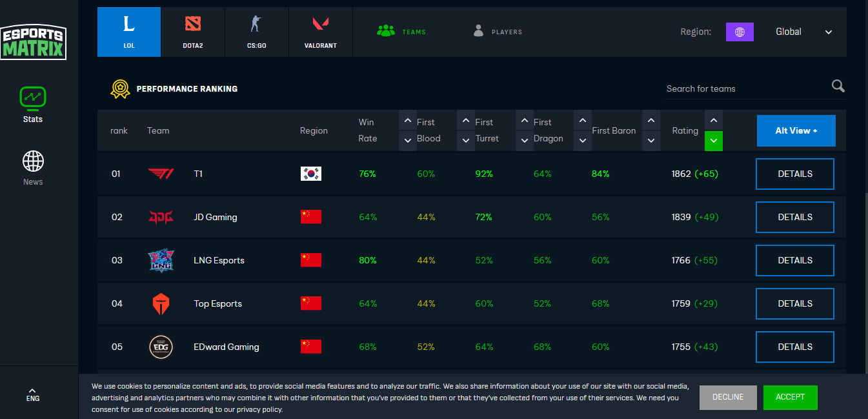
Task: Open DETAILS for Top Esports
Action: pos(795,303)
